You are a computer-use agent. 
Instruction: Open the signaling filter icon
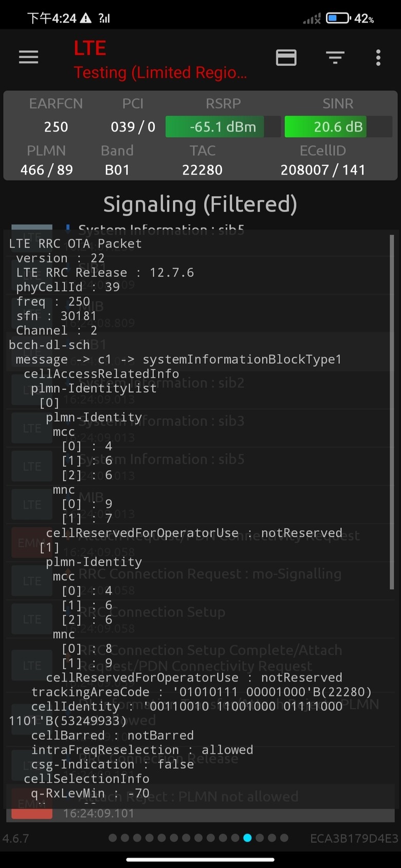click(x=335, y=57)
